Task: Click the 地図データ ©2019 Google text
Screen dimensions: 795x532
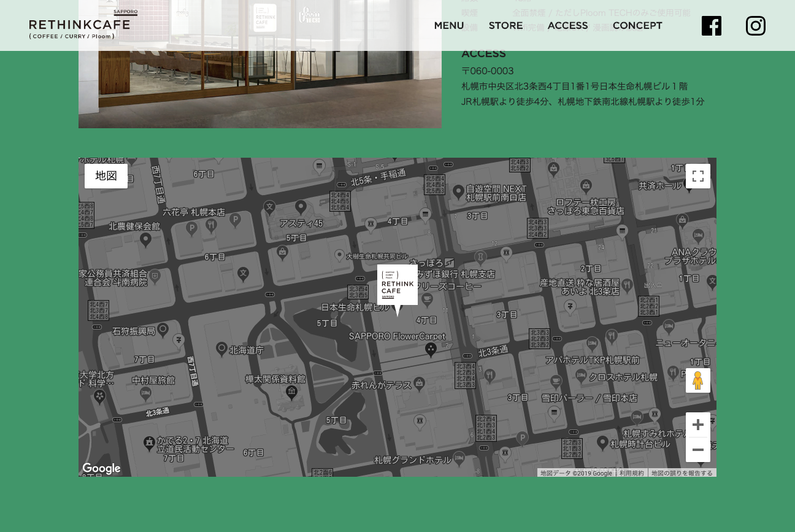Action: pyautogui.click(x=576, y=473)
